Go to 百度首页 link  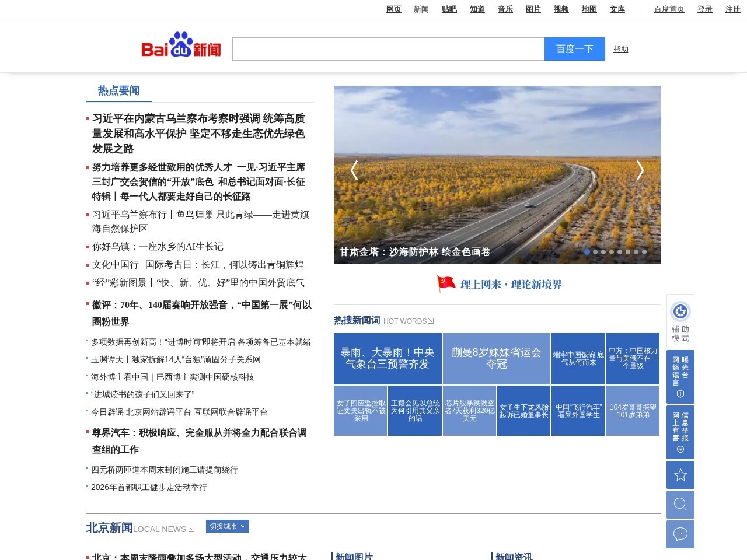[x=669, y=9]
